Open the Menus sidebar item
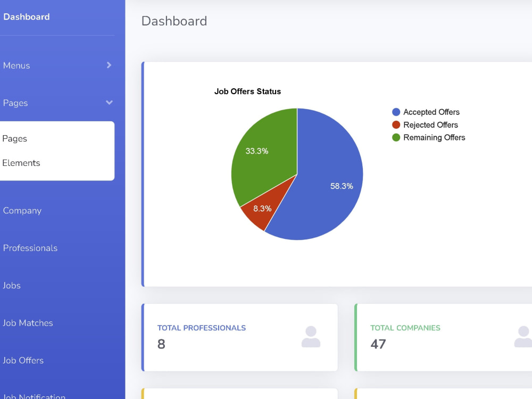The width and height of the screenshot is (532, 399). [x=16, y=65]
